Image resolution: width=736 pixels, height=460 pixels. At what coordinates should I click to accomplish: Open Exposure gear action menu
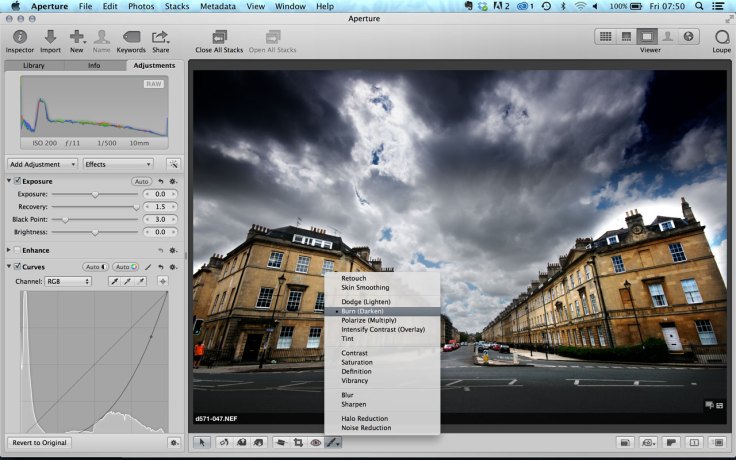coord(173,181)
